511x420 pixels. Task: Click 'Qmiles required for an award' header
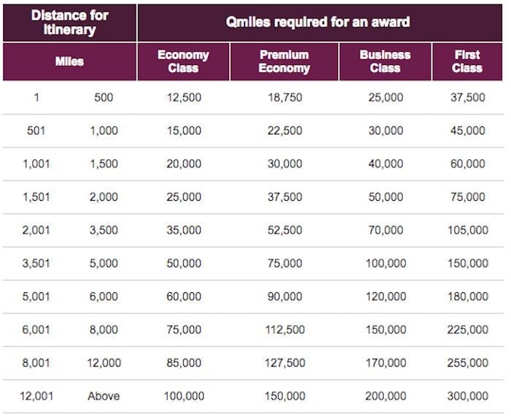(x=320, y=23)
